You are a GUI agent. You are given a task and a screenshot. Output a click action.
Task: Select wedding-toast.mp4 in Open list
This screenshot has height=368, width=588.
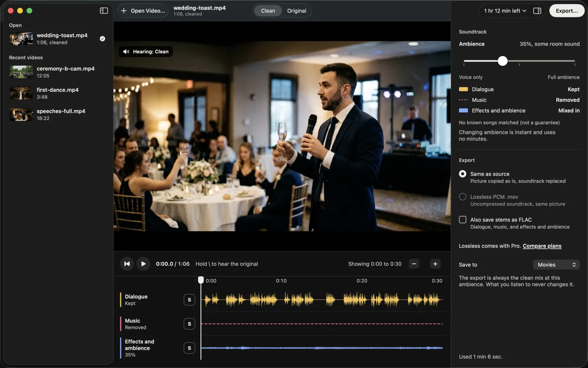pyautogui.click(x=58, y=39)
